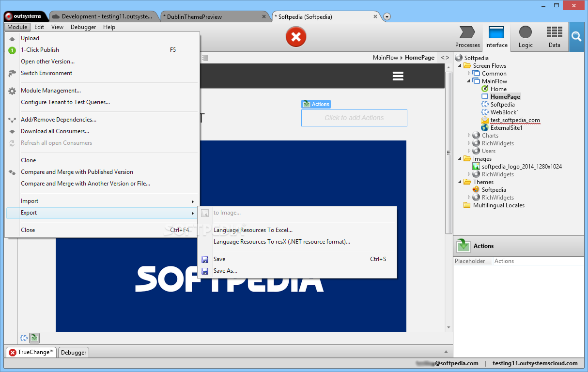Click the TrueChange red error icon
Image resolution: width=588 pixels, height=372 pixels.
(13, 353)
